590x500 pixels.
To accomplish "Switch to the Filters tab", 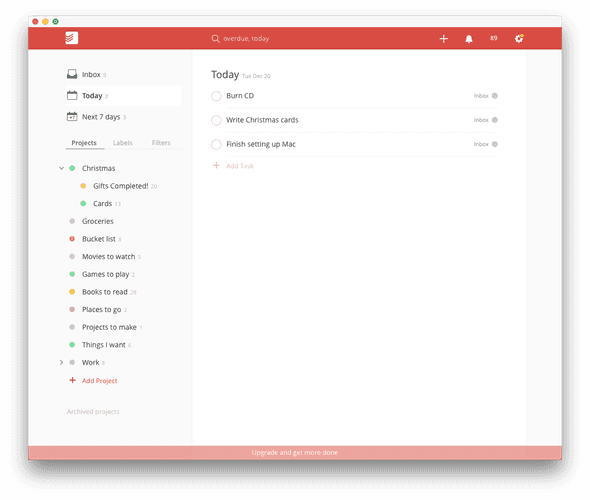I will click(161, 143).
